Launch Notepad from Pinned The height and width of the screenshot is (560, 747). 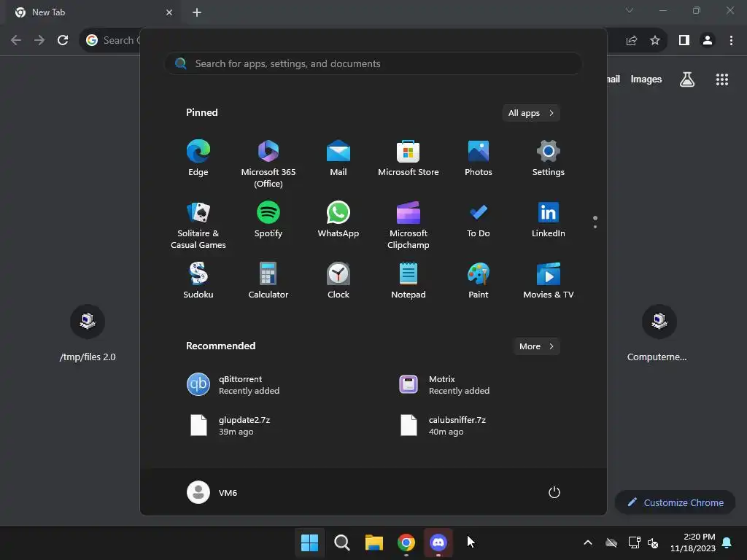[x=409, y=281]
